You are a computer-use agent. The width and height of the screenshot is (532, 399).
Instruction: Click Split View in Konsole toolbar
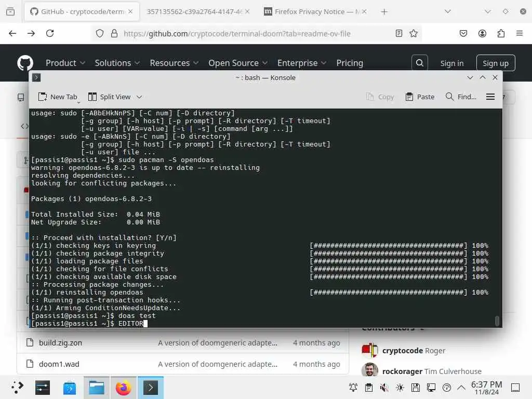tap(109, 97)
